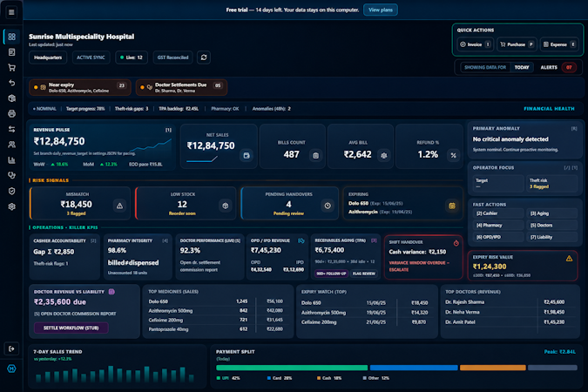588x392 pixels.
Task: Open the shopping cart sidebar icon
Action: 11,68
